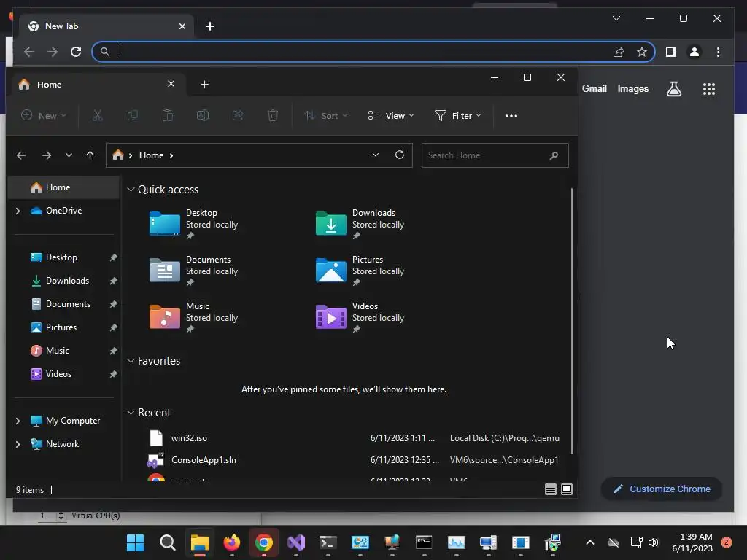Switch to details view in status bar
This screenshot has width=747, height=560.
[x=550, y=489]
